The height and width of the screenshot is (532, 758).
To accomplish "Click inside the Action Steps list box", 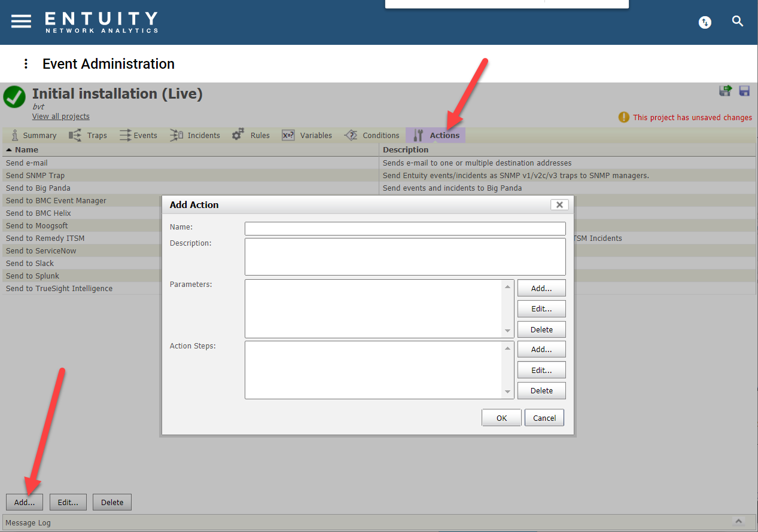I will click(374, 370).
